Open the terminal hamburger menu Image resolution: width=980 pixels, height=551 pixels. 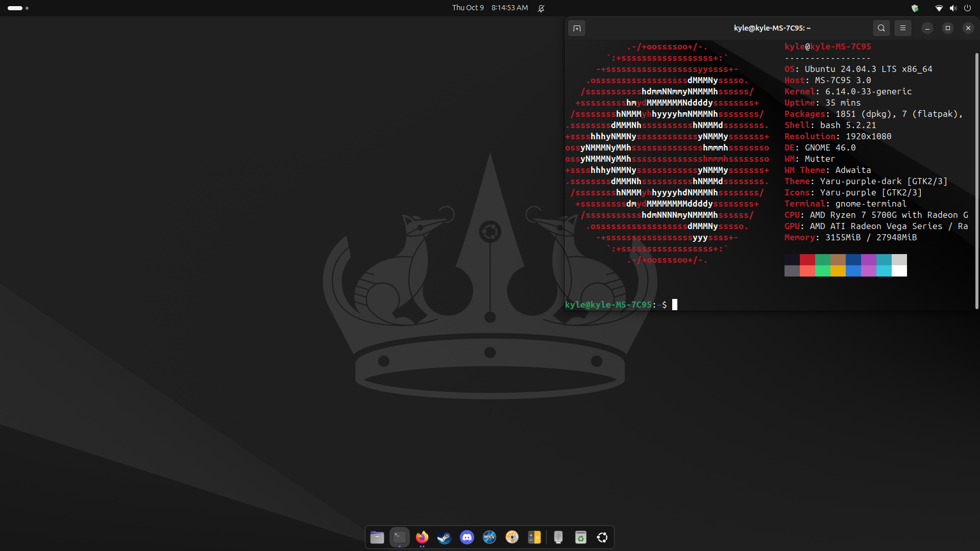pyautogui.click(x=902, y=28)
